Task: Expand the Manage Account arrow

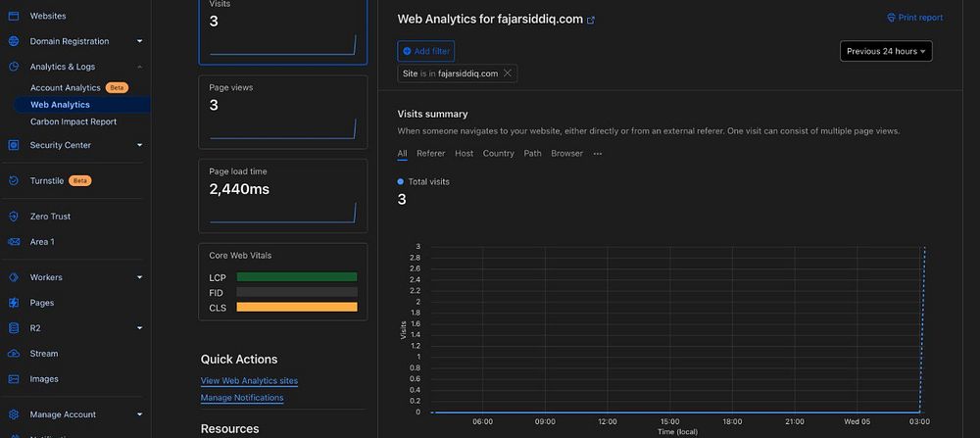Action: click(x=139, y=414)
